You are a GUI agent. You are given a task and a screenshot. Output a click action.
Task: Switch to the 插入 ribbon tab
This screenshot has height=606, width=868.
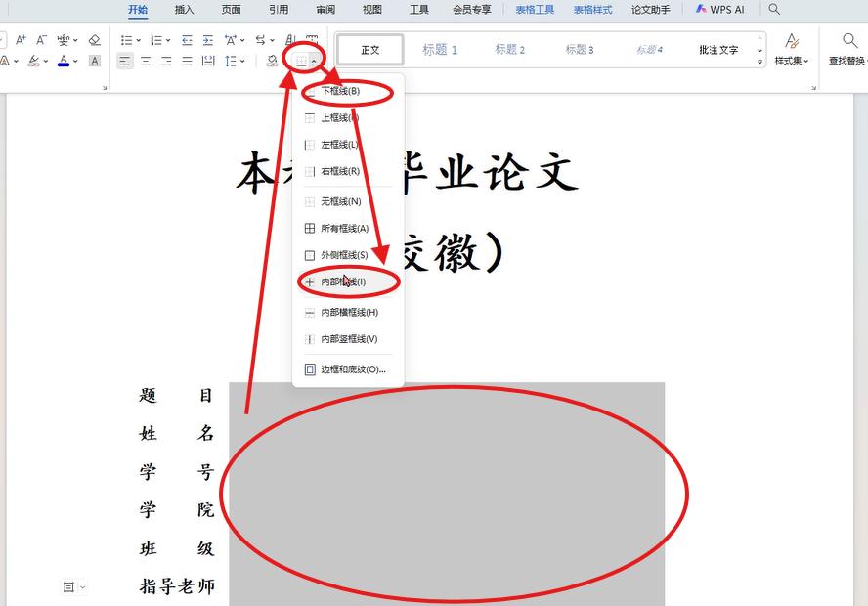(x=183, y=9)
